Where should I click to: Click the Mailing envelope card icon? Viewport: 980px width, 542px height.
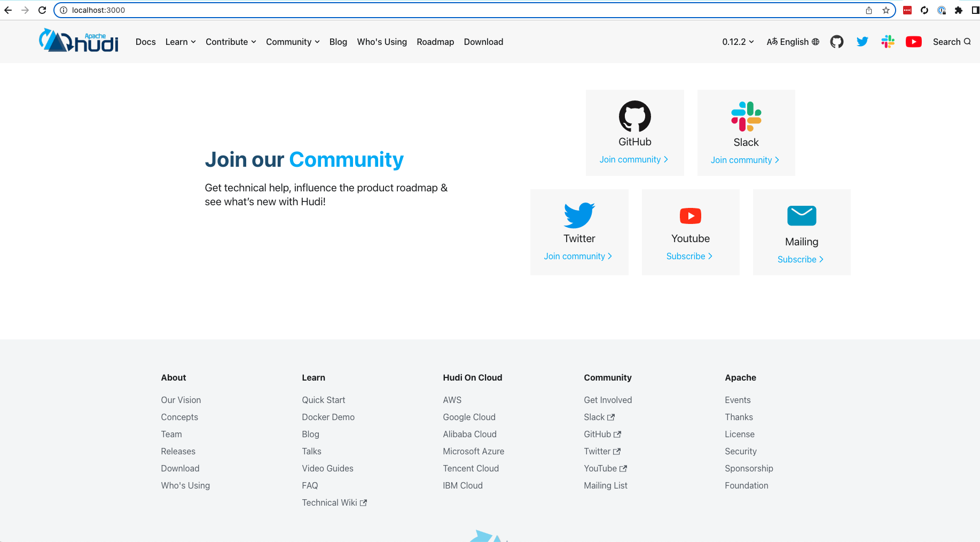pos(802,216)
